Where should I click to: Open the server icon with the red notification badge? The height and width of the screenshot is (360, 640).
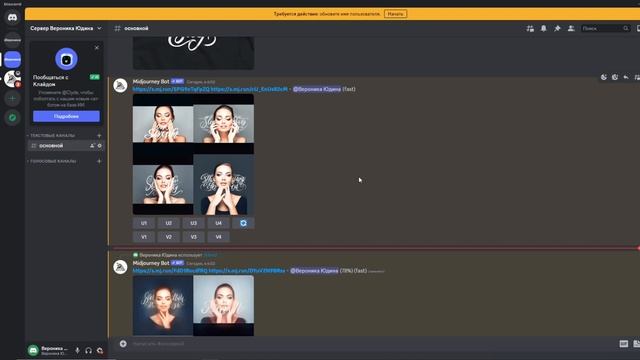tap(12, 79)
